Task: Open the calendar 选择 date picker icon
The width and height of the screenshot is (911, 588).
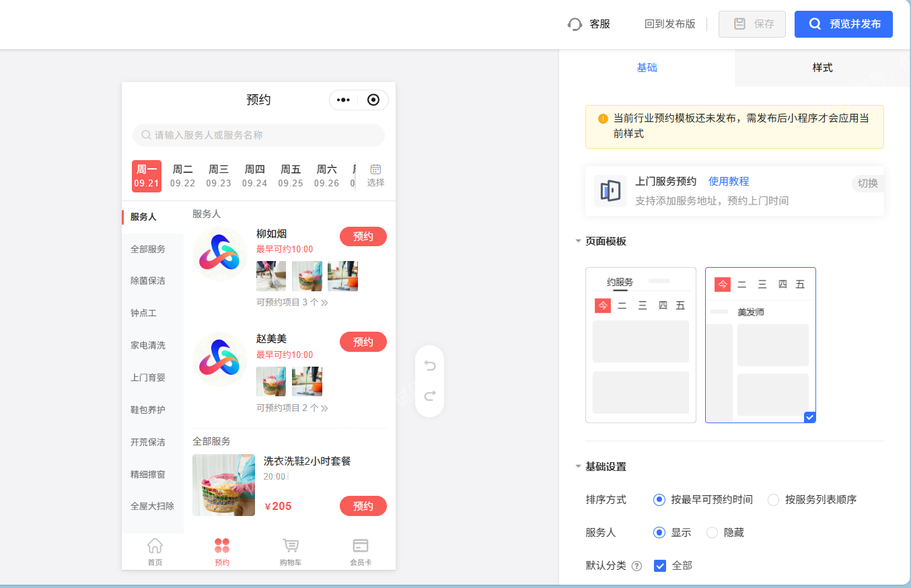Action: tap(375, 170)
